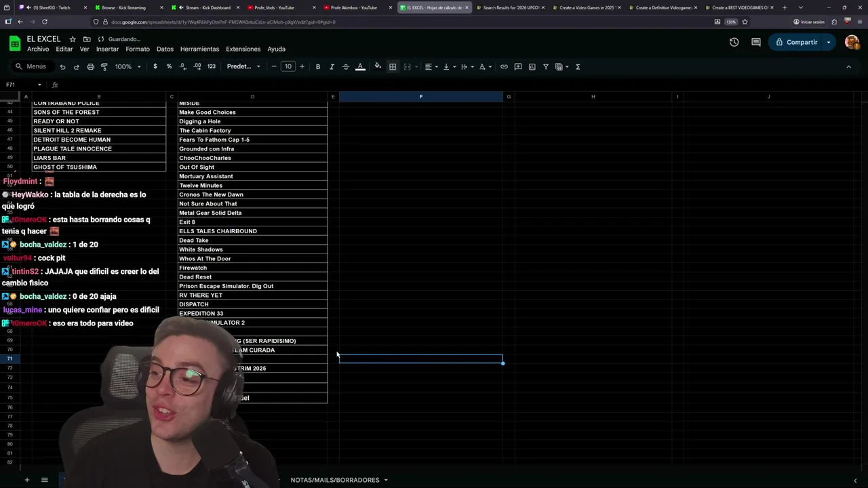Create a filter with the funnel icon
This screenshot has width=868, height=488.
[x=545, y=66]
